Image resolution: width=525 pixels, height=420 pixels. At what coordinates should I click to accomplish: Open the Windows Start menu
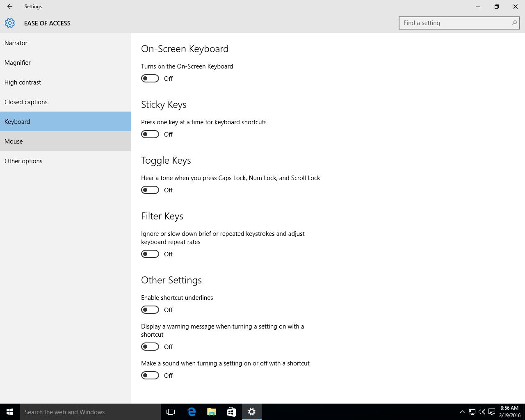[x=10, y=412]
